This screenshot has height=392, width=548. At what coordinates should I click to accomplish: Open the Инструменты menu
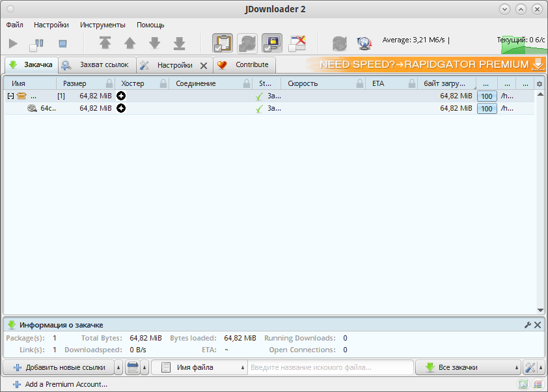pos(103,25)
